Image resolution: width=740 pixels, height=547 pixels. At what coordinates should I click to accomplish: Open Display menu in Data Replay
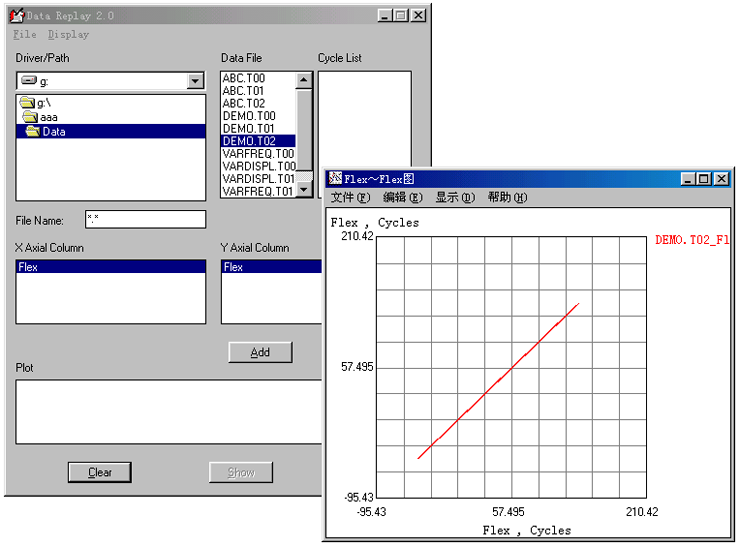pyautogui.click(x=68, y=34)
